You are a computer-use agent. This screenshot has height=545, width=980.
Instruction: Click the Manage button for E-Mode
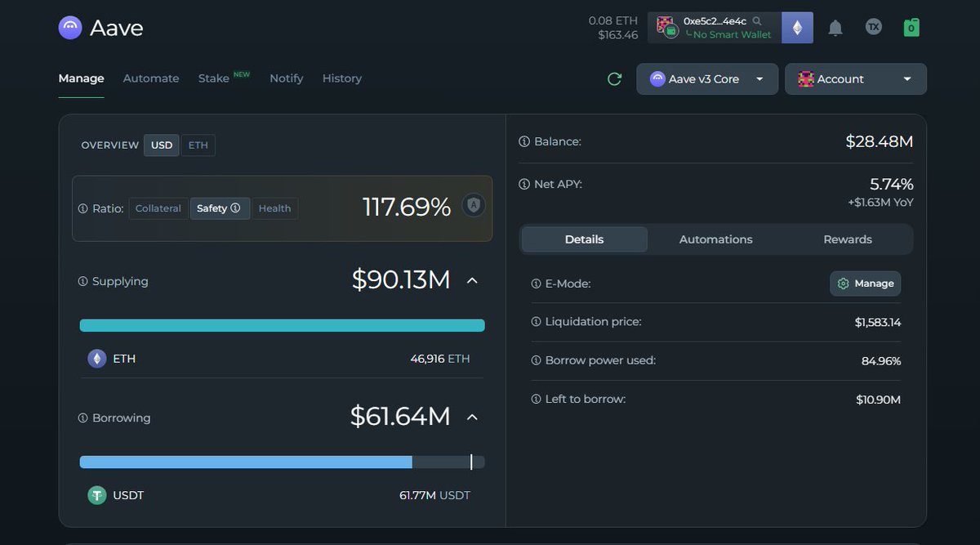865,283
